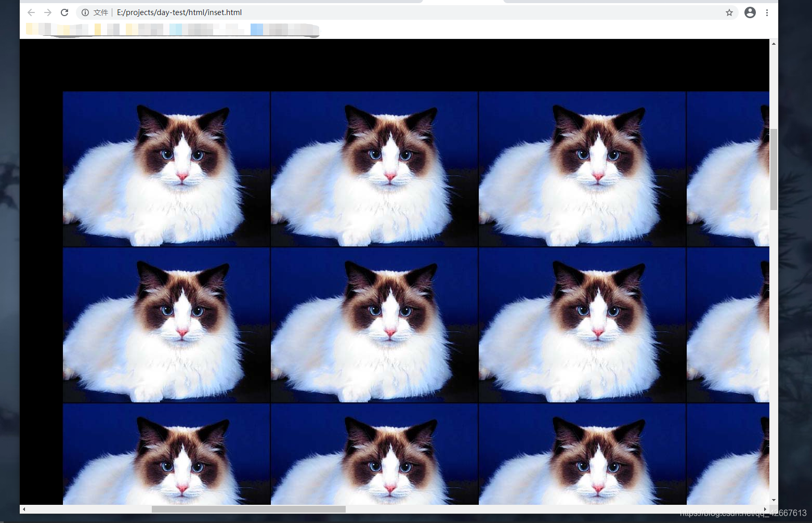Click horizontal scrollbar left arrow

(24, 509)
